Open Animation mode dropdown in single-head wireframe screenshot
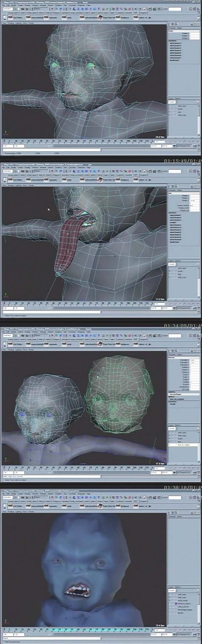Screen dimensions: 202x644 tap(9, 9)
